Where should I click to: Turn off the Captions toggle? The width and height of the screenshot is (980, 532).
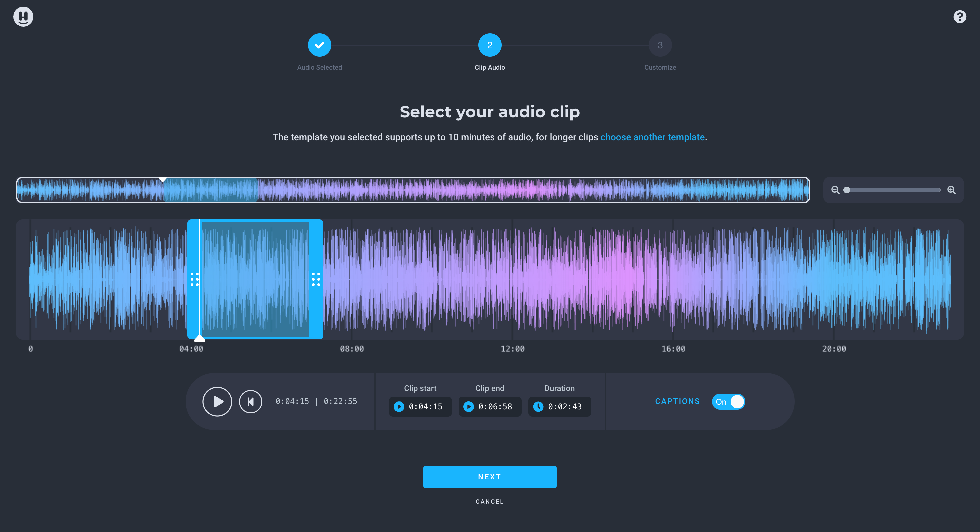[728, 401]
